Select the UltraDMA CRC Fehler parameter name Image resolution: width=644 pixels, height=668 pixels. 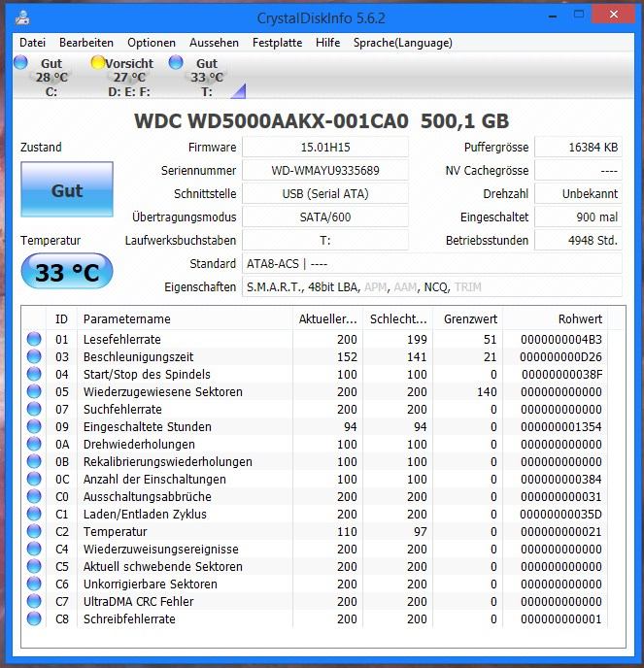(138, 601)
